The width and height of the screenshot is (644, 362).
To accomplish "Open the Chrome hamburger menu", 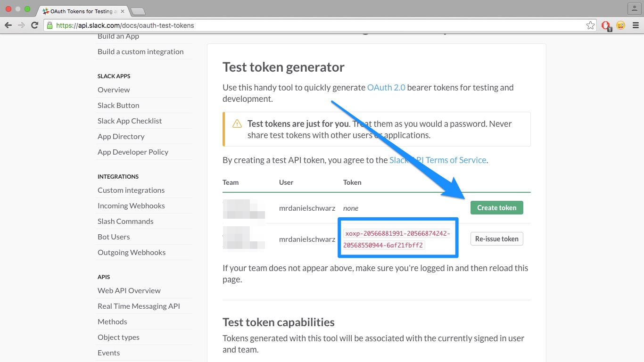I will 635,25.
